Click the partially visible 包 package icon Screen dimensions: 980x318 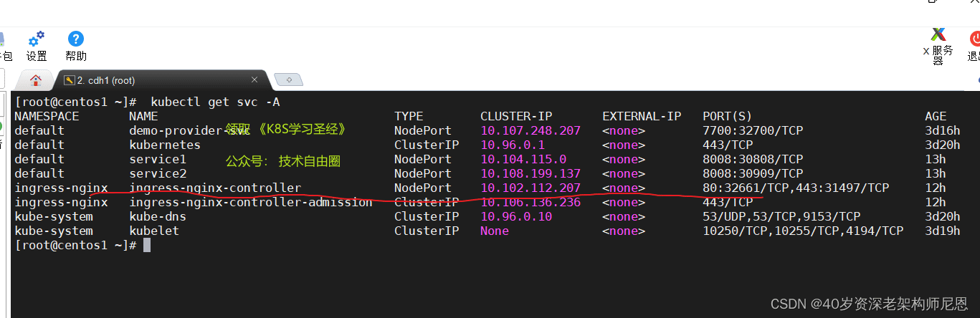tap(3, 39)
